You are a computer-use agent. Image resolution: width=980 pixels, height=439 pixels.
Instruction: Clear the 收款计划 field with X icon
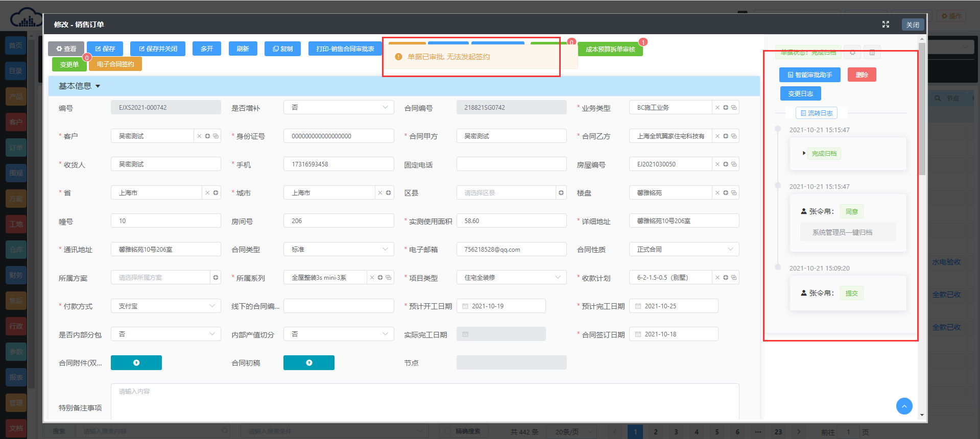pyautogui.click(x=718, y=278)
